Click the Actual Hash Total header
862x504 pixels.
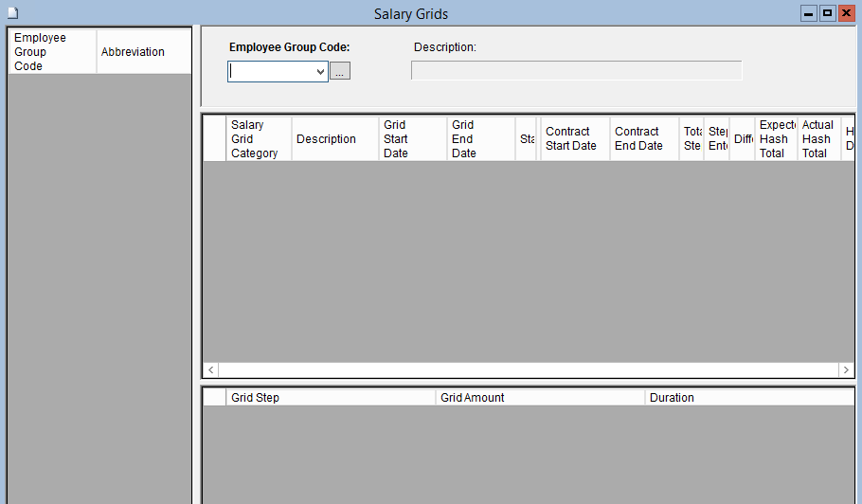click(x=818, y=139)
